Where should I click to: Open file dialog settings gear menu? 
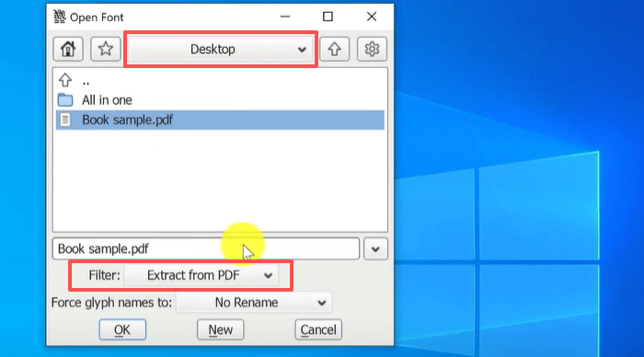(372, 50)
